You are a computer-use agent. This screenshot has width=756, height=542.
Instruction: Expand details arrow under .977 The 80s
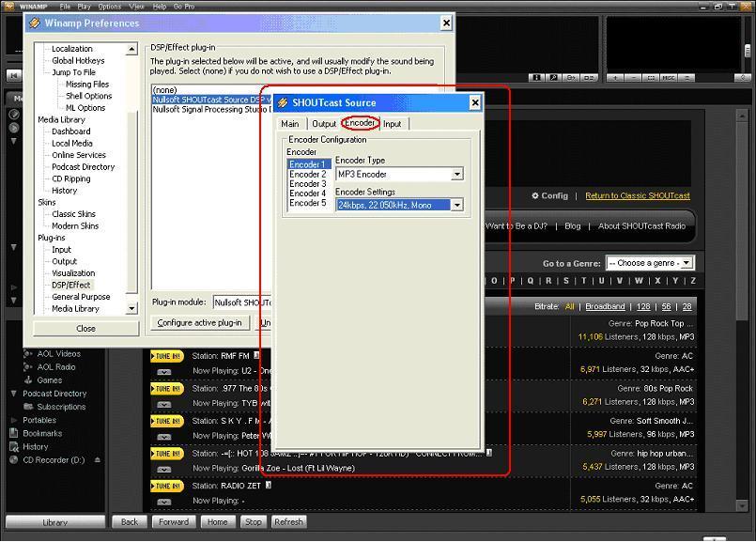[x=164, y=405]
